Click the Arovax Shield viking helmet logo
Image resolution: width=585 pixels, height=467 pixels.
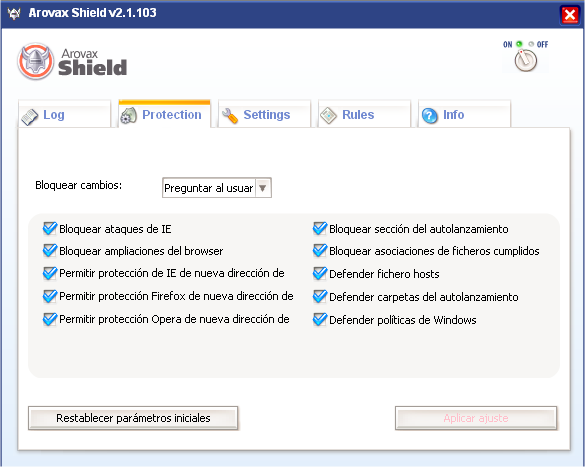click(x=35, y=62)
